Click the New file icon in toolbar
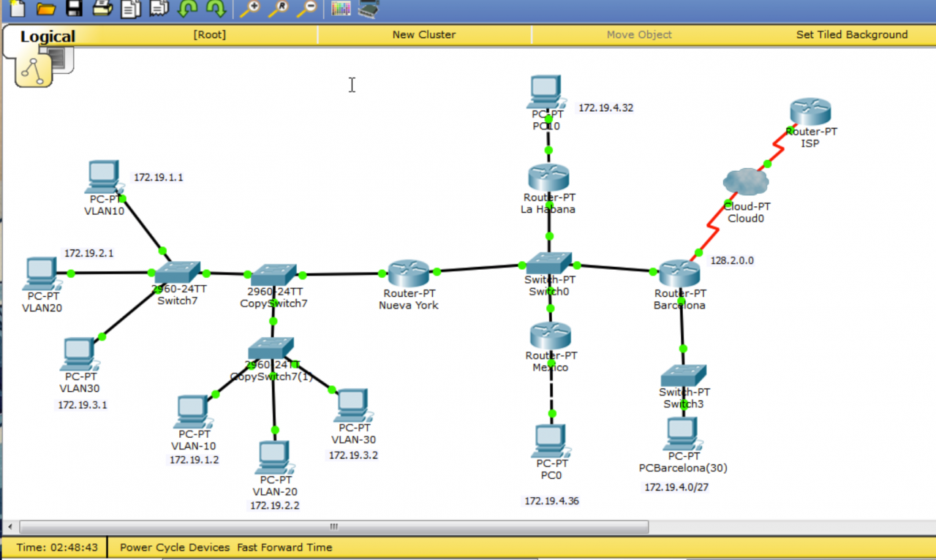 (x=16, y=9)
